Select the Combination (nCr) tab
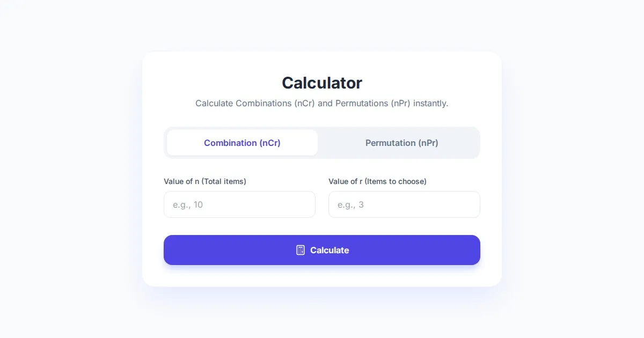This screenshot has width=644, height=338. (x=242, y=143)
